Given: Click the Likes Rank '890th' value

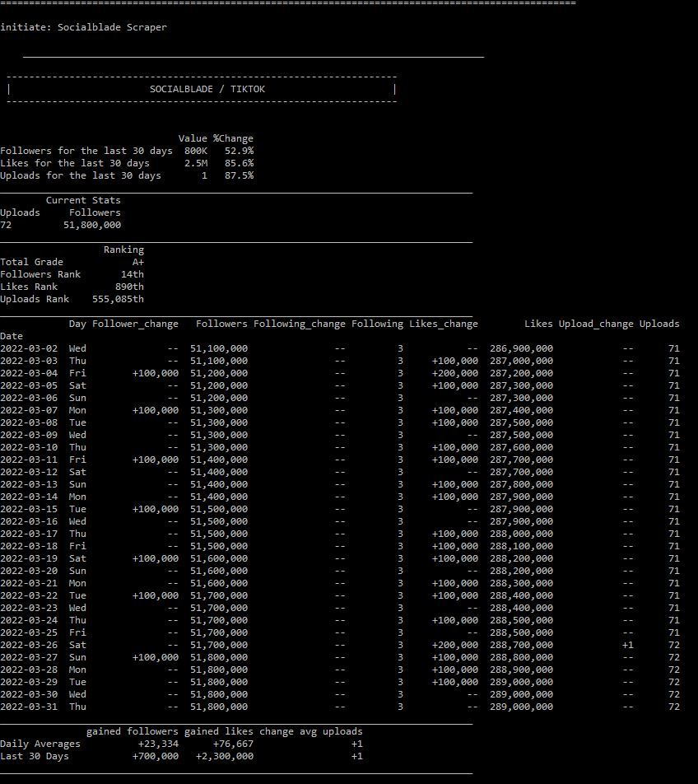Looking at the screenshot, I should 129,287.
